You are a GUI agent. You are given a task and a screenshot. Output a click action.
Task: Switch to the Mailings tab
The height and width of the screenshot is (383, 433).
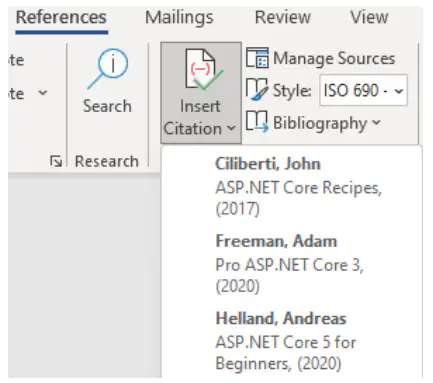click(179, 17)
